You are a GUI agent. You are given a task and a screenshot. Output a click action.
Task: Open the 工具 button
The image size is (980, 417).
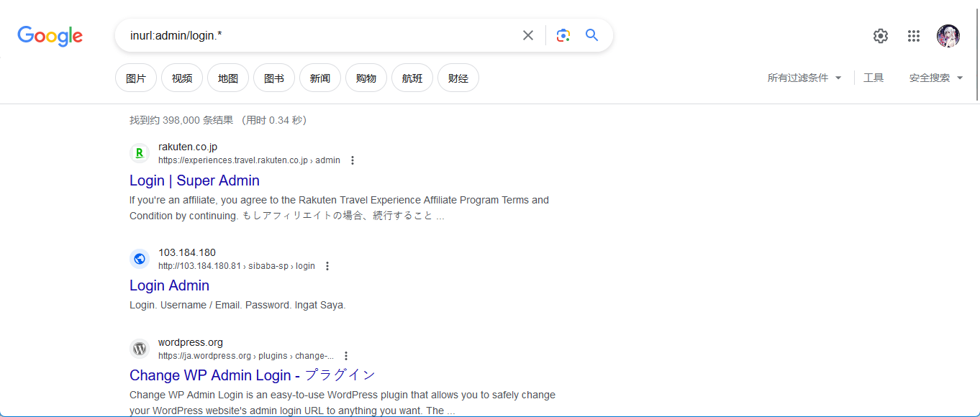click(x=874, y=78)
